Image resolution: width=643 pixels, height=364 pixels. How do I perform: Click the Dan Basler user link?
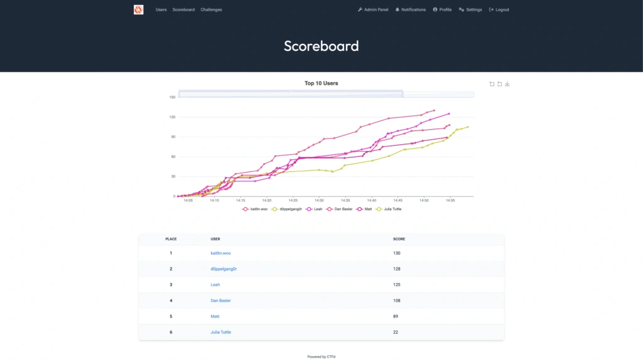coord(222,301)
